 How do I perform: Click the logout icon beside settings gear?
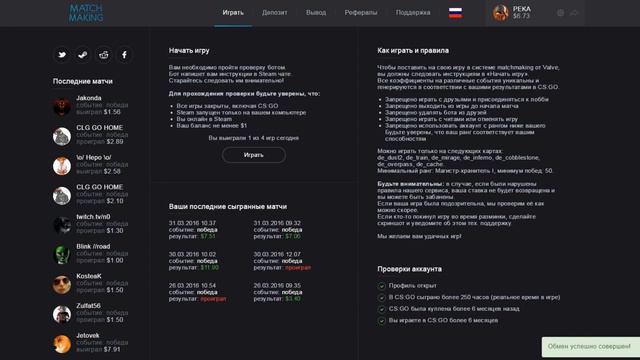pyautogui.click(x=574, y=13)
